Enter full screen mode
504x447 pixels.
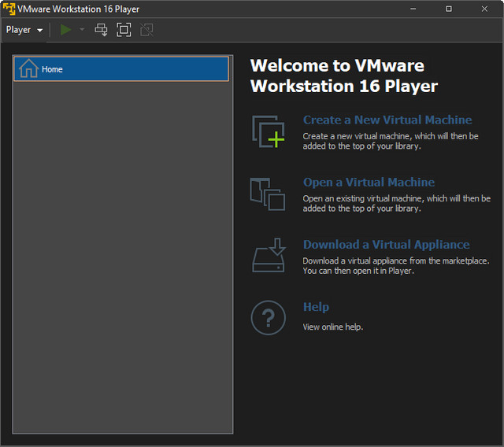click(x=124, y=30)
